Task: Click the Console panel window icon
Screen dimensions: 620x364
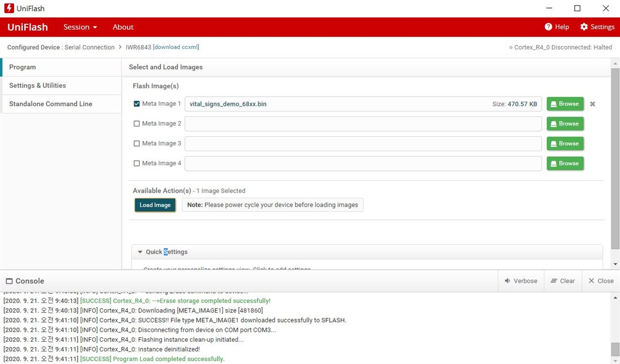Action: point(9,281)
